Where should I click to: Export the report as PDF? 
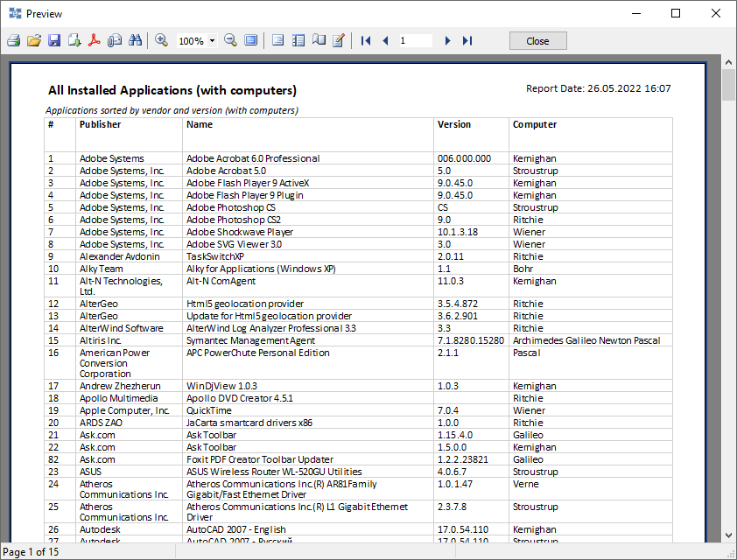coord(95,40)
